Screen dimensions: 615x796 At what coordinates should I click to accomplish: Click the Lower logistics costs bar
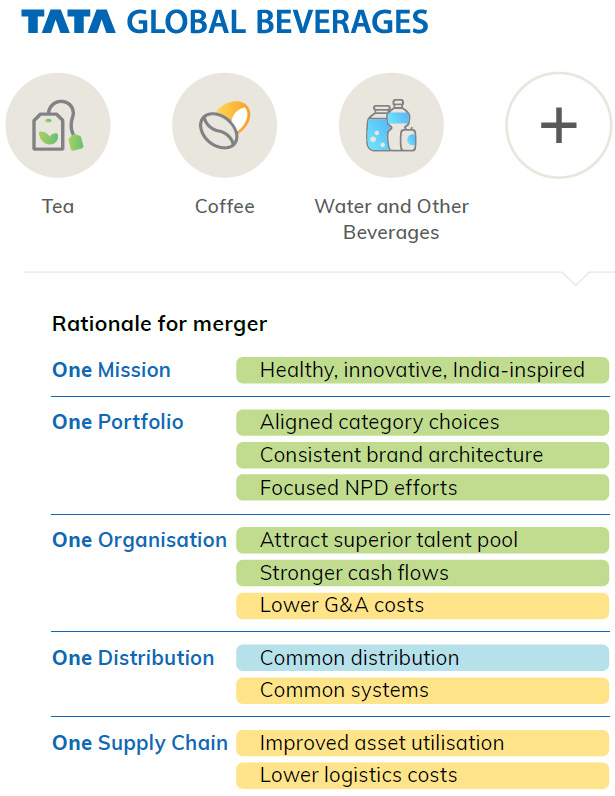point(423,776)
